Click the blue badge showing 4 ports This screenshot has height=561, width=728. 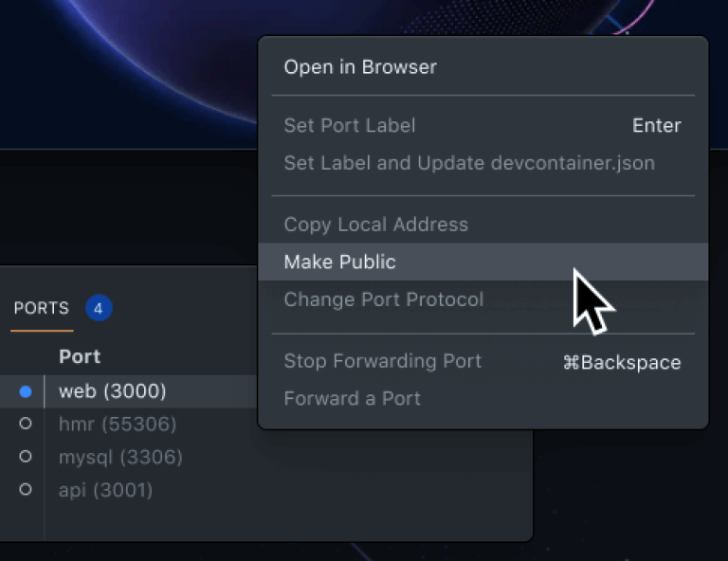pos(99,308)
